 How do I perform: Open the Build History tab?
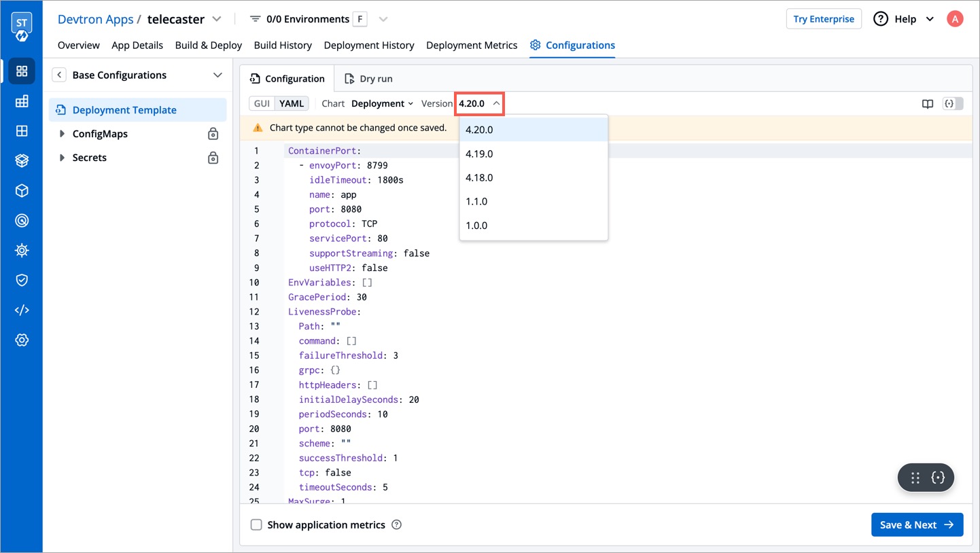(283, 45)
